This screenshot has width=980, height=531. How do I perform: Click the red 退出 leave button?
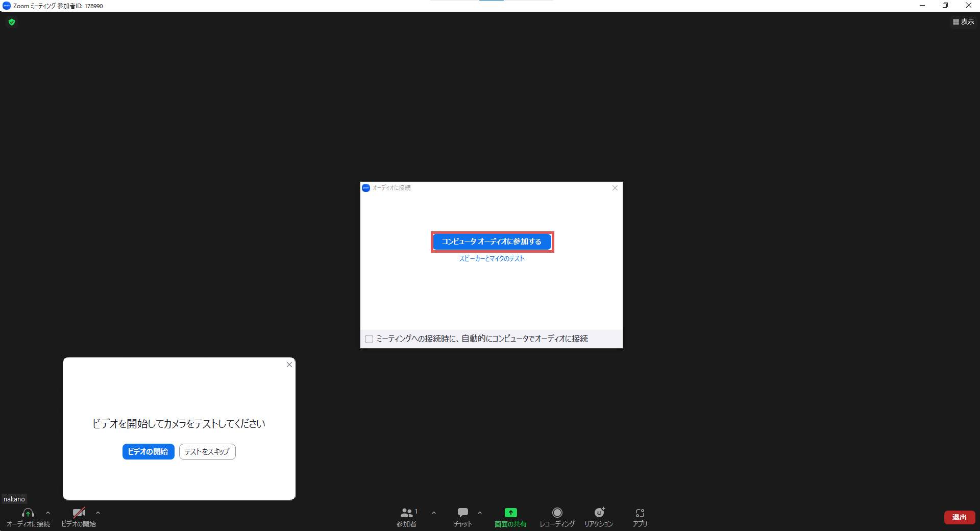[960, 517]
